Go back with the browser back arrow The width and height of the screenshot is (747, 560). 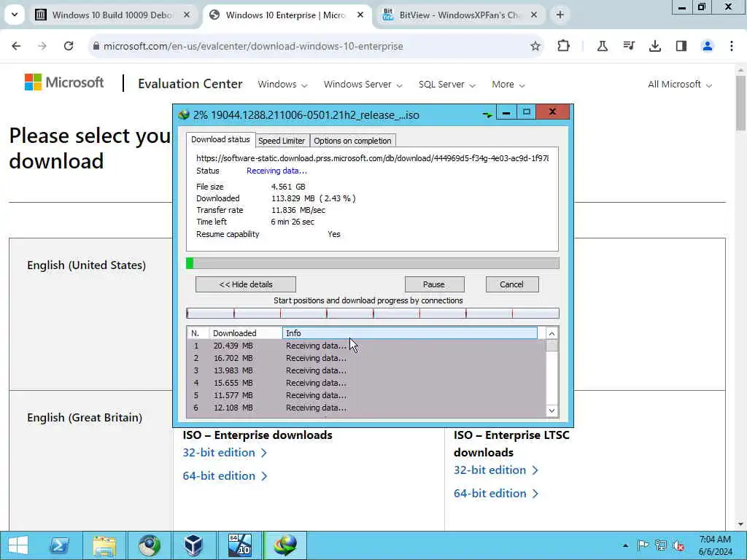point(16,46)
